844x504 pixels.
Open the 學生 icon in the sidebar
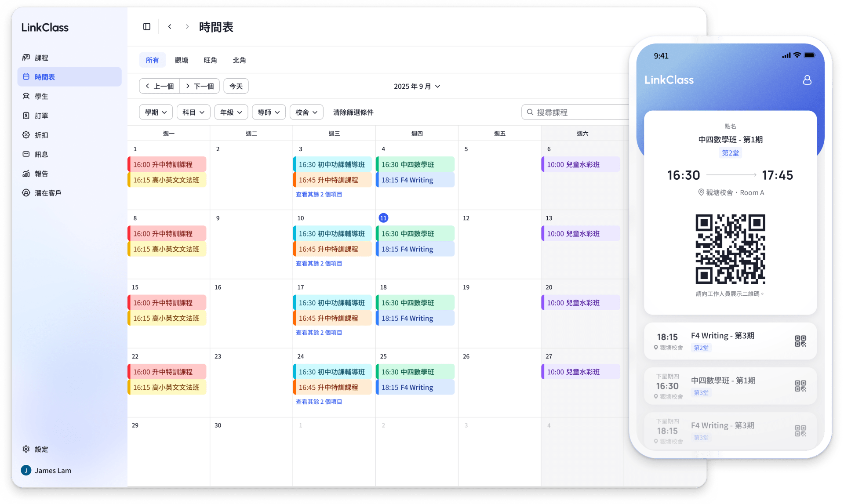(26, 96)
